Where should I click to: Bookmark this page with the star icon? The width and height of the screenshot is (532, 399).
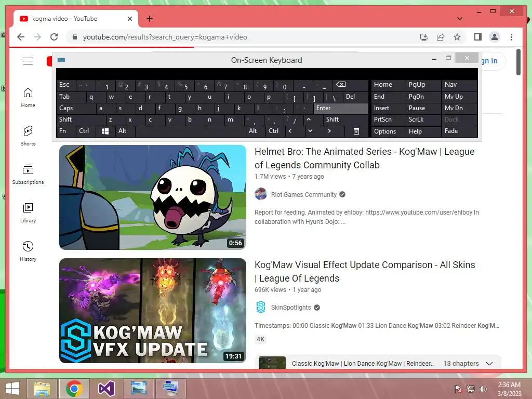(x=457, y=37)
